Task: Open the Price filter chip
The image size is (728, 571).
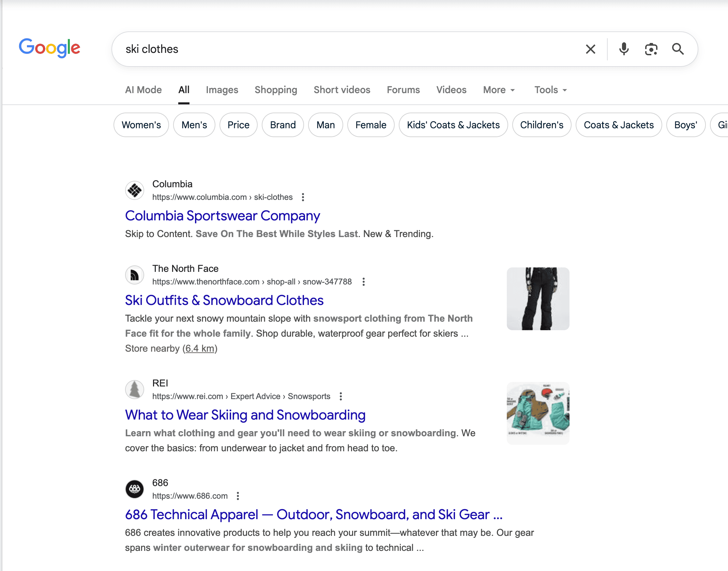Action: [238, 125]
